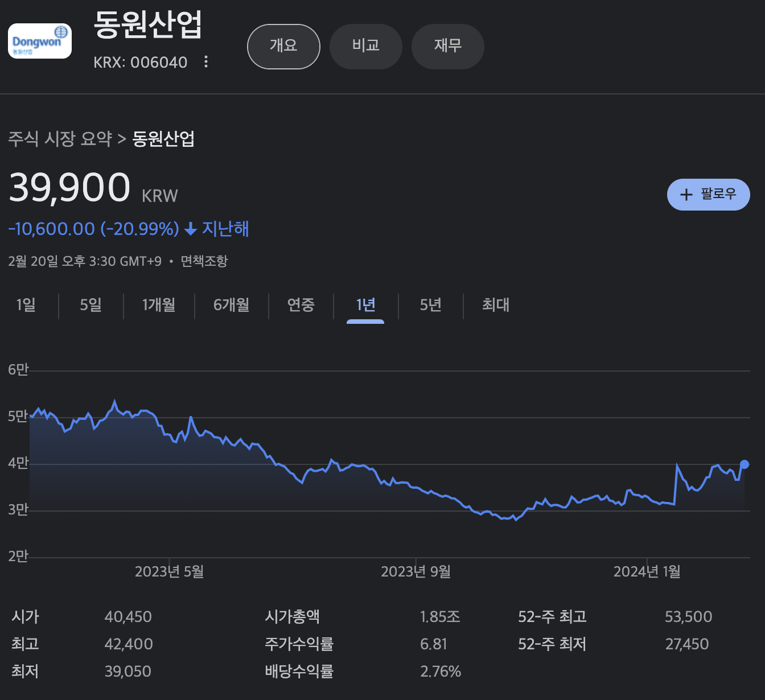Open the three-dot menu beside KRX: 006040
This screenshot has height=700, width=765.
(x=206, y=62)
